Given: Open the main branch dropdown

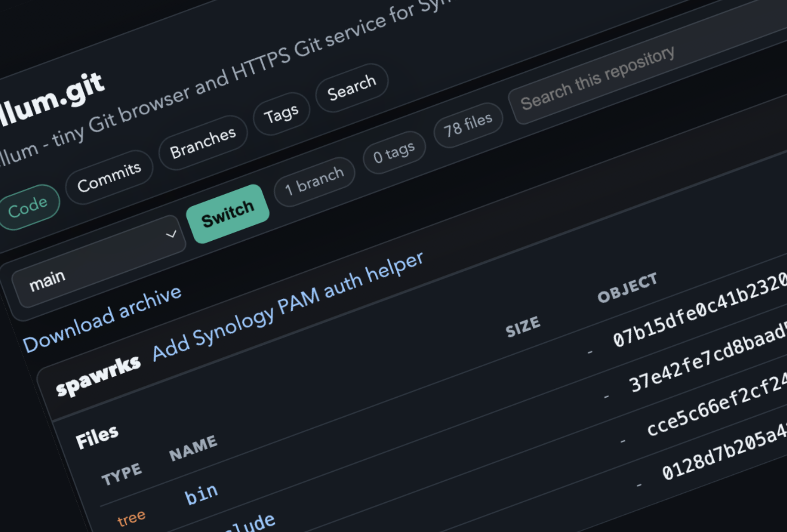Looking at the screenshot, I should point(99,262).
